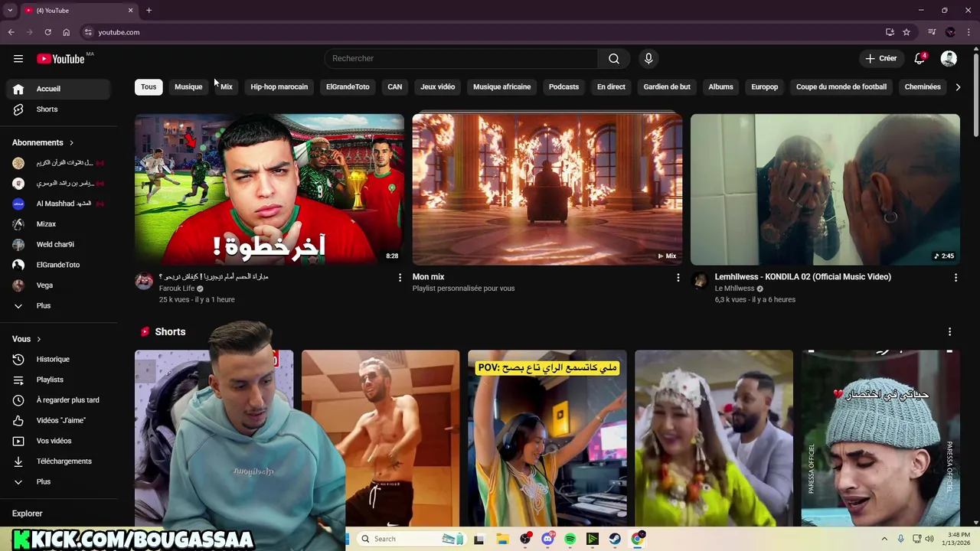Open Discord from the taskbar

[547, 540]
